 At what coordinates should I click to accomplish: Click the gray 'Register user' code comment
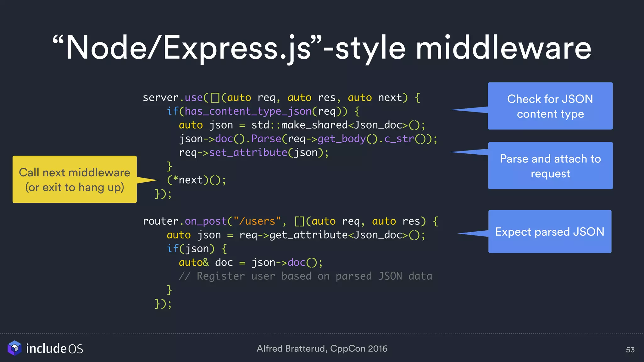click(305, 276)
